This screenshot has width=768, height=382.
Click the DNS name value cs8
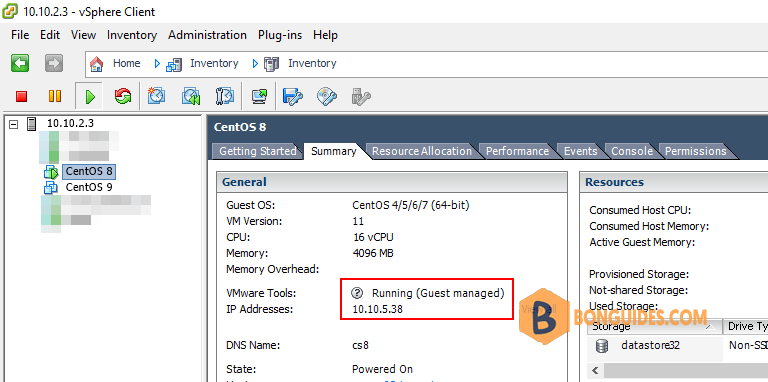point(360,346)
